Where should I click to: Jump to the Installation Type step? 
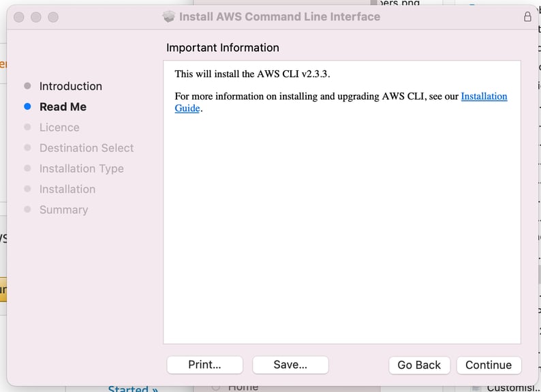(x=81, y=168)
